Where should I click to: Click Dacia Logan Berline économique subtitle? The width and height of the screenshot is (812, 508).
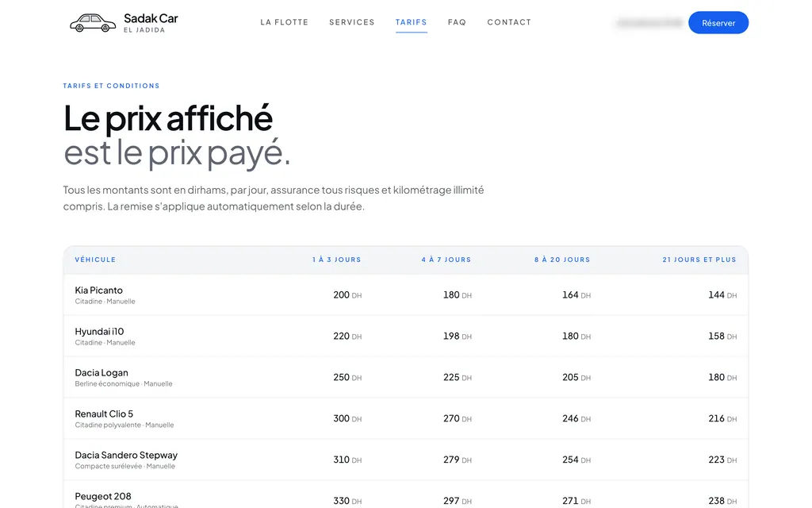coord(124,383)
